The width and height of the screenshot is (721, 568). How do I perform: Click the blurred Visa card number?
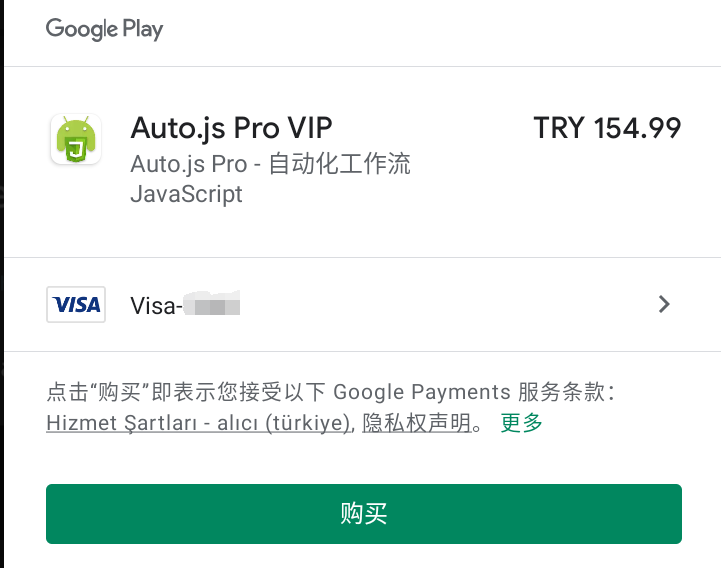[212, 304]
